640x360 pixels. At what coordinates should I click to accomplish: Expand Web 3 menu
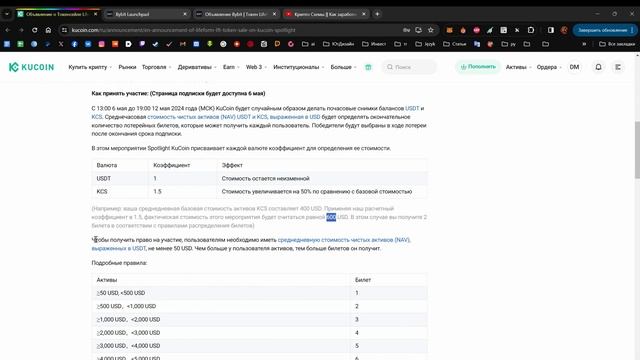(x=256, y=67)
